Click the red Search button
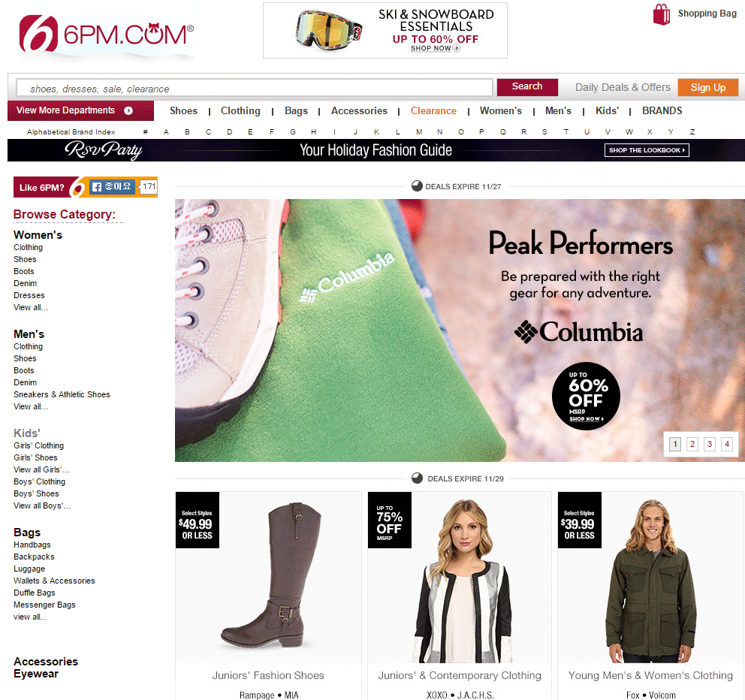 click(527, 87)
